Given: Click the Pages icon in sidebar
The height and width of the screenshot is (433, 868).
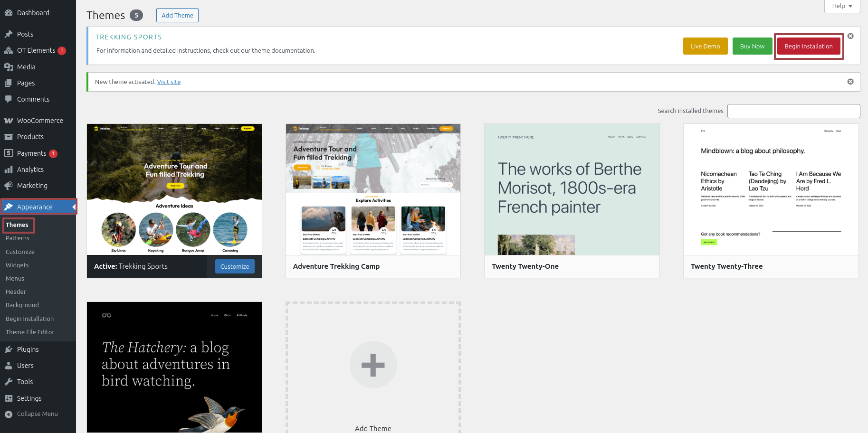Looking at the screenshot, I should pos(9,83).
